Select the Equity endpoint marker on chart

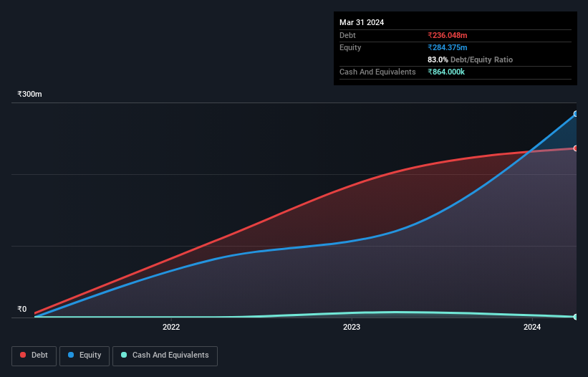pyautogui.click(x=576, y=114)
